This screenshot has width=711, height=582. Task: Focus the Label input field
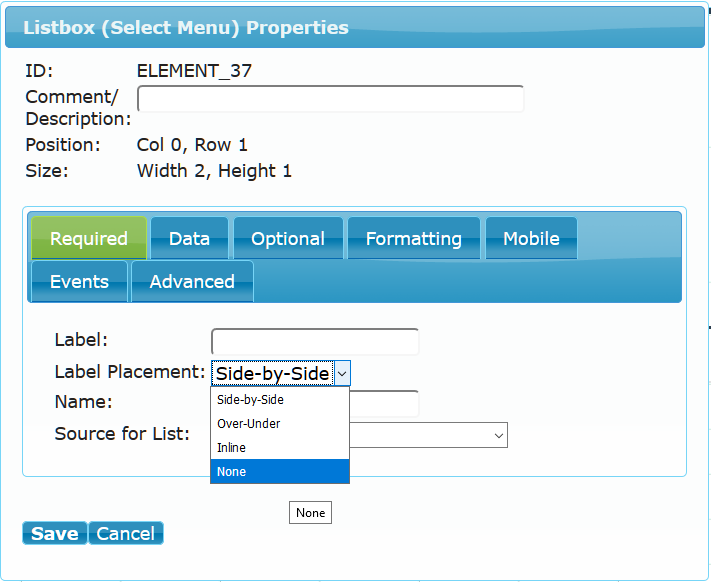(x=315, y=341)
